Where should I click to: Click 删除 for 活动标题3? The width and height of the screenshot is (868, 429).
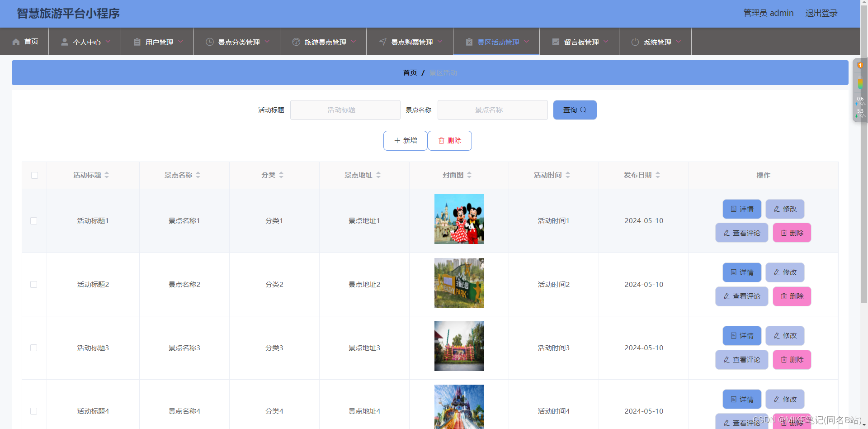tap(792, 360)
